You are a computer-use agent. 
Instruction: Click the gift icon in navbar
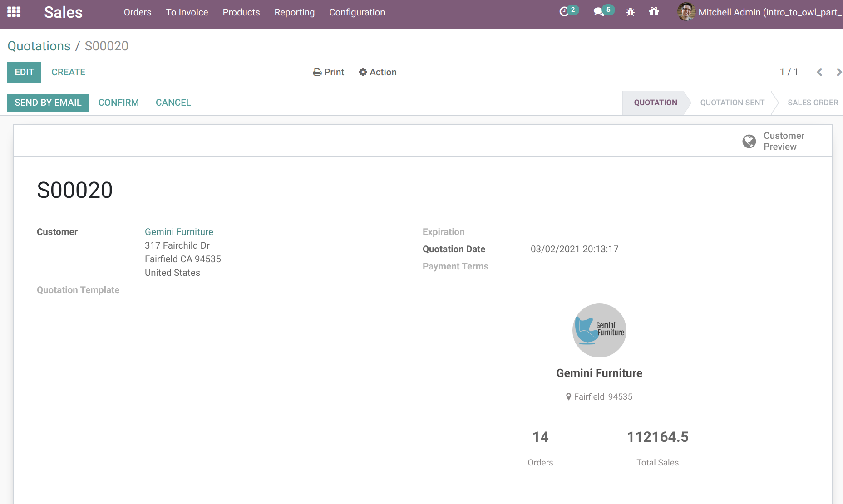[654, 12]
